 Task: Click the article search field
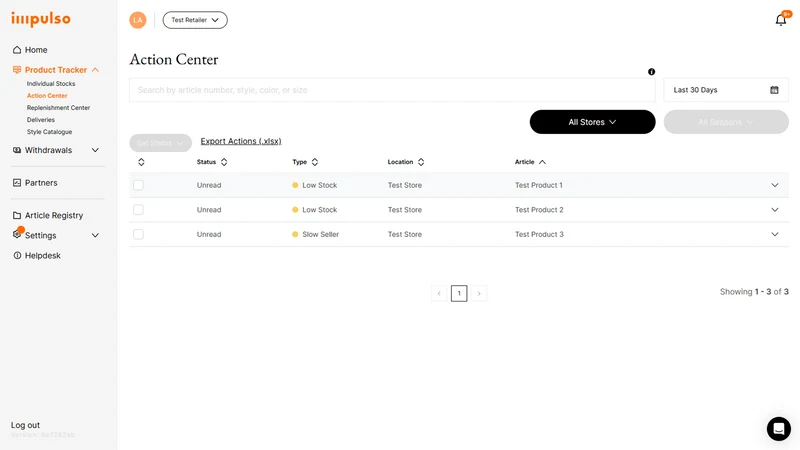pos(392,90)
